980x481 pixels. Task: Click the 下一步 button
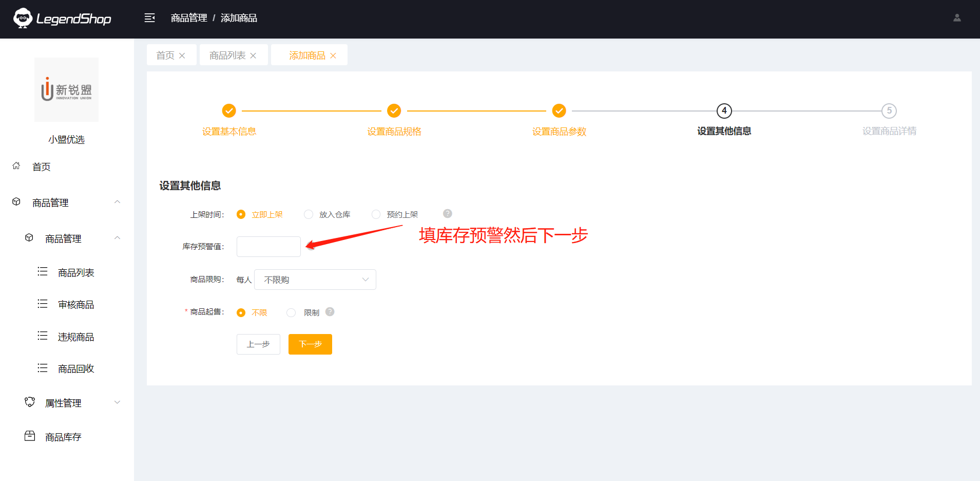tap(310, 344)
